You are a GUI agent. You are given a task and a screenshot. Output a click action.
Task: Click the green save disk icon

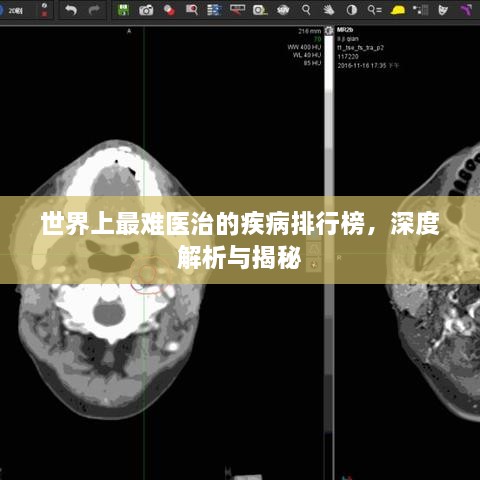(x=124, y=10)
